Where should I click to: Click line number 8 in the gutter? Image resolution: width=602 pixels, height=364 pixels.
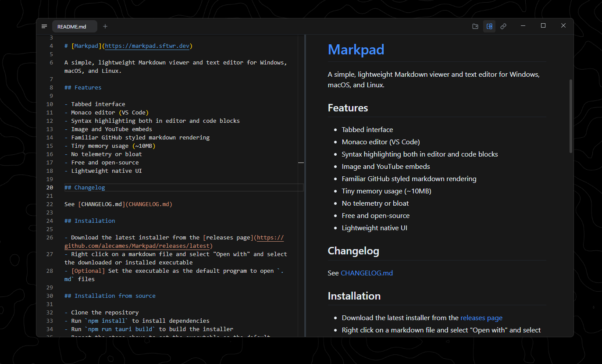point(51,87)
